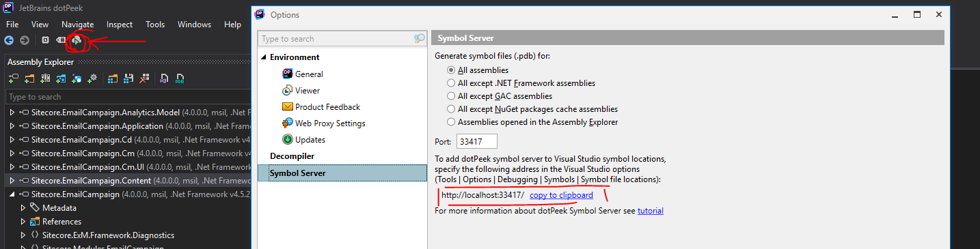Click Open from NuGet blue bubbles icon
This screenshot has width=980, height=249.
coord(77,78)
